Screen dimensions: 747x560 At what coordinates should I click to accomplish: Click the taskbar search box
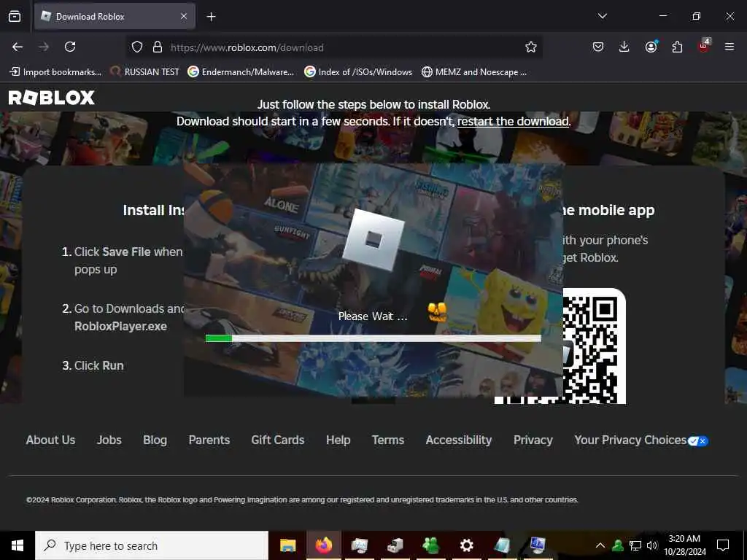[152, 545]
